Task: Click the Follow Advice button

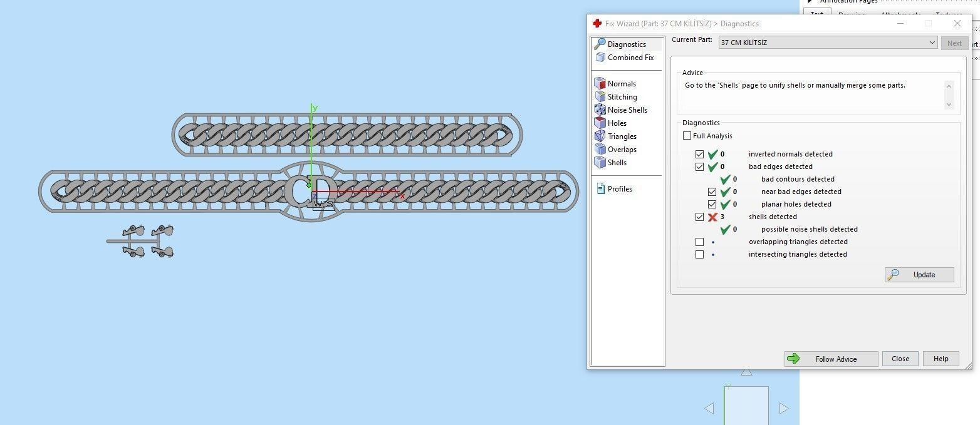Action: pyautogui.click(x=831, y=359)
